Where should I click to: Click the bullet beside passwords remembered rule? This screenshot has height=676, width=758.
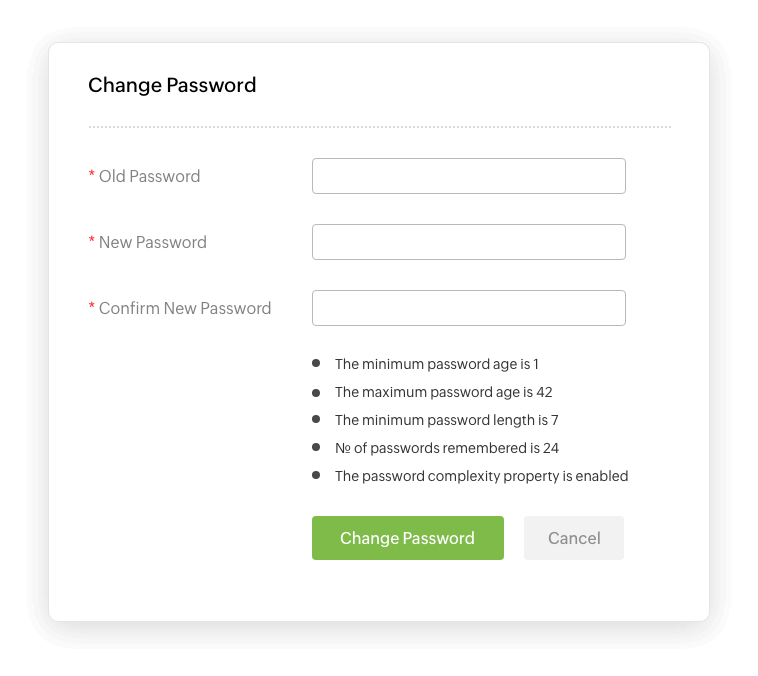click(316, 448)
